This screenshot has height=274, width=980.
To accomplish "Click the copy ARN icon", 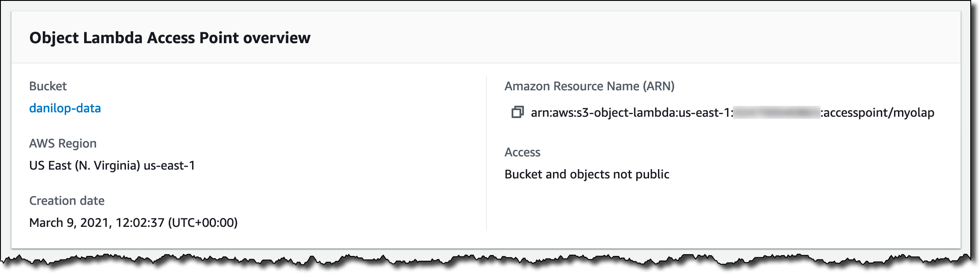I will pos(517,113).
